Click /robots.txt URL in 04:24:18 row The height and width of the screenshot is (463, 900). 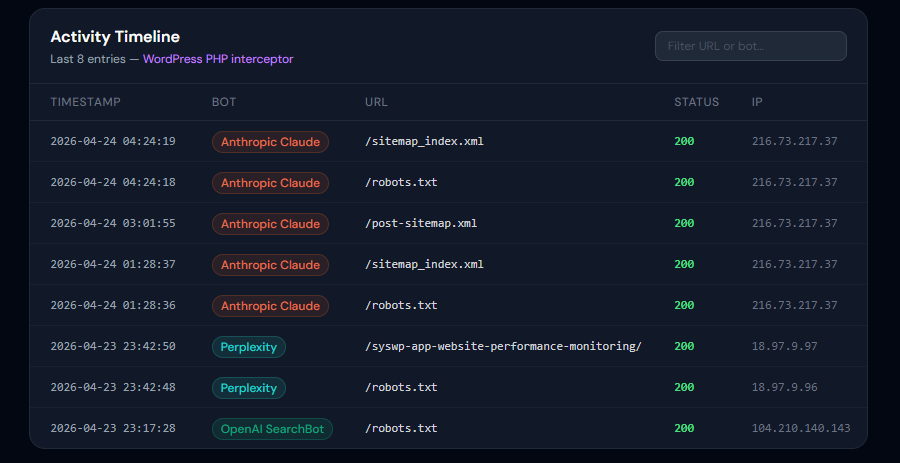401,182
